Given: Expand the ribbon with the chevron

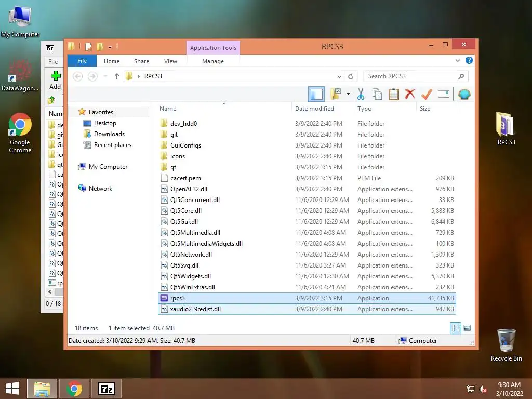Looking at the screenshot, I should [457, 61].
